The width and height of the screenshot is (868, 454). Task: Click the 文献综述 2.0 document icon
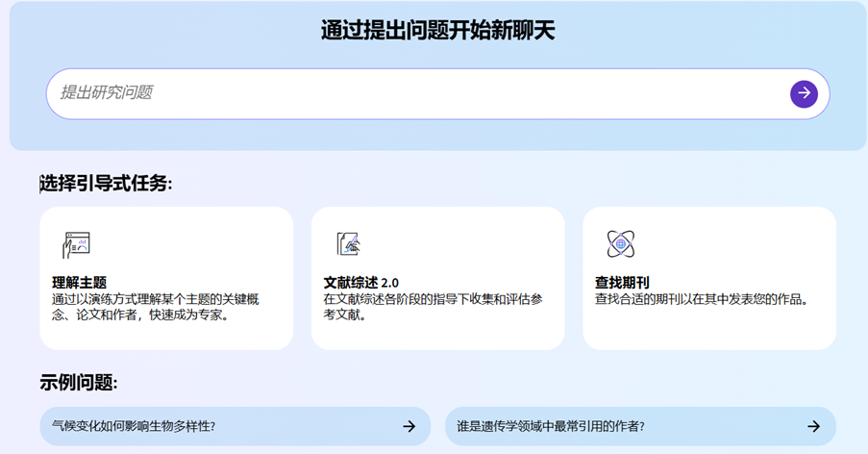[x=348, y=244]
